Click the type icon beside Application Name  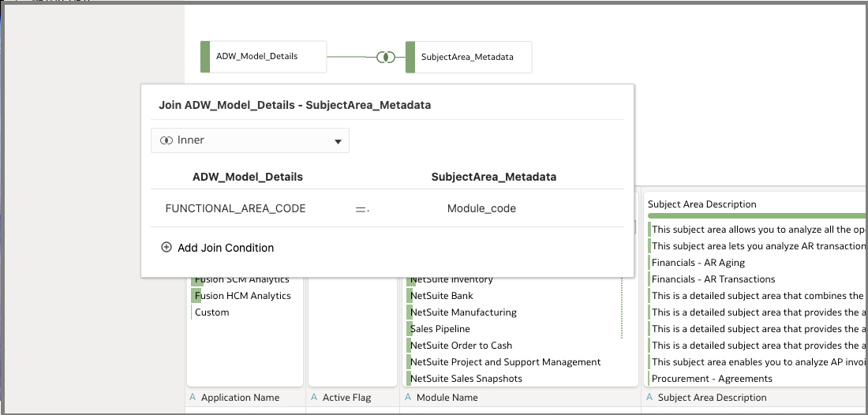coord(193,398)
